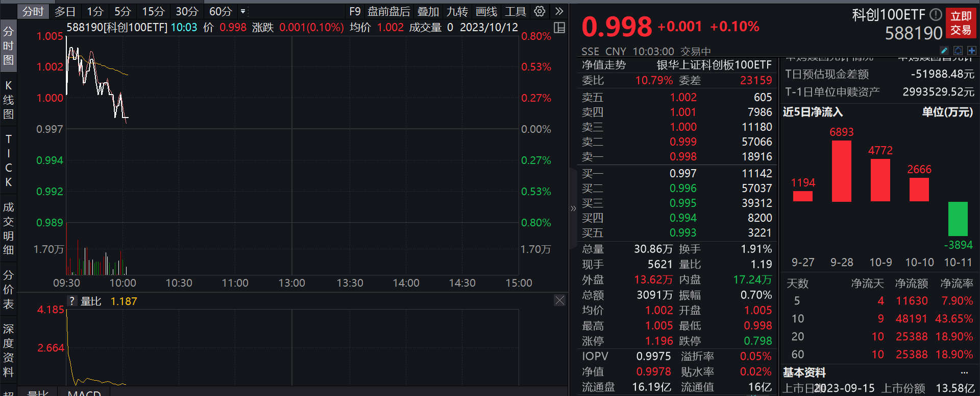Open the chart settings gear icon

point(540,11)
